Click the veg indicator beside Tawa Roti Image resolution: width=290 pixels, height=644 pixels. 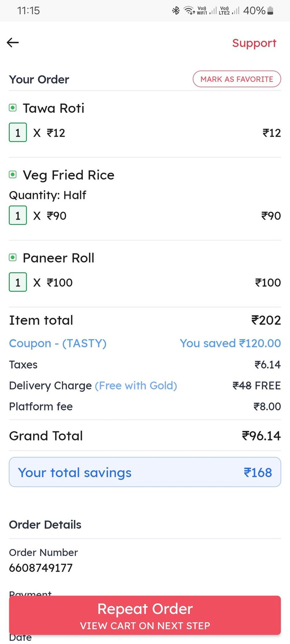click(13, 108)
